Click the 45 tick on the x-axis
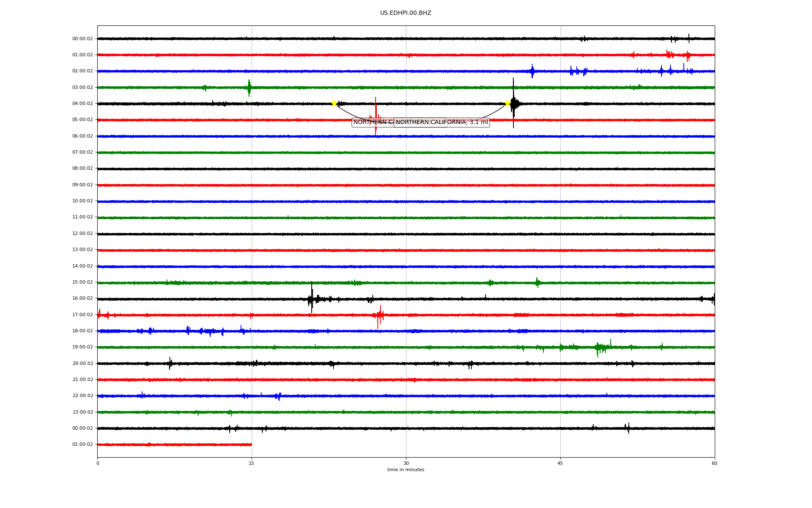Image resolution: width=812 pixels, height=508 pixels. click(x=560, y=463)
